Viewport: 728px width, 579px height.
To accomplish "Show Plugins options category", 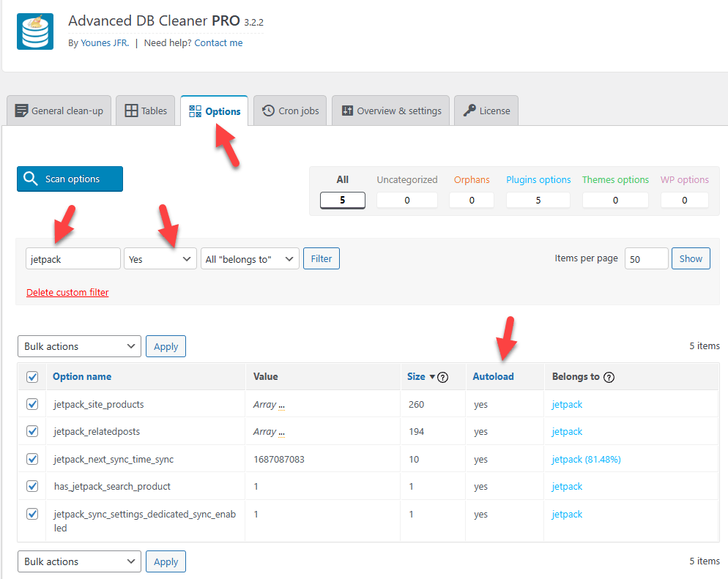I will coord(538,192).
